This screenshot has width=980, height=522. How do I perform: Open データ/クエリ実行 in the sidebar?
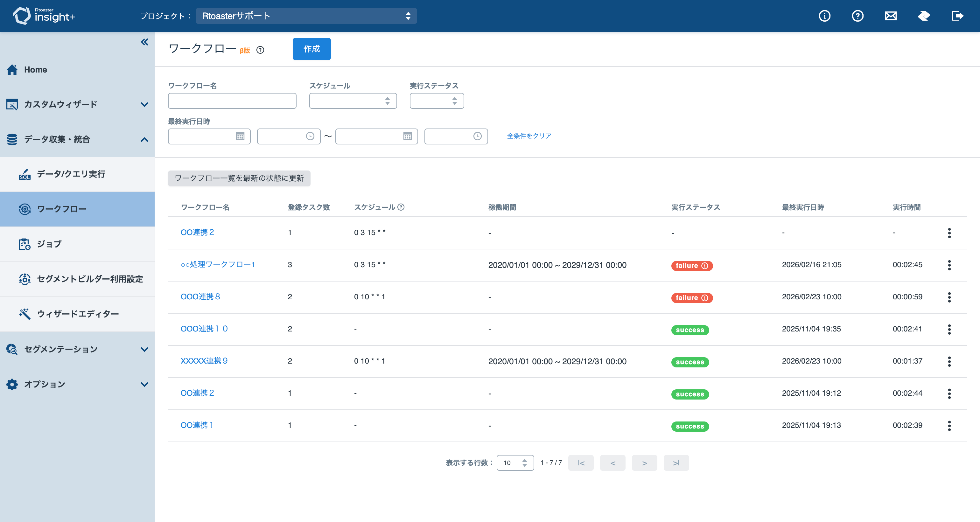(x=77, y=174)
